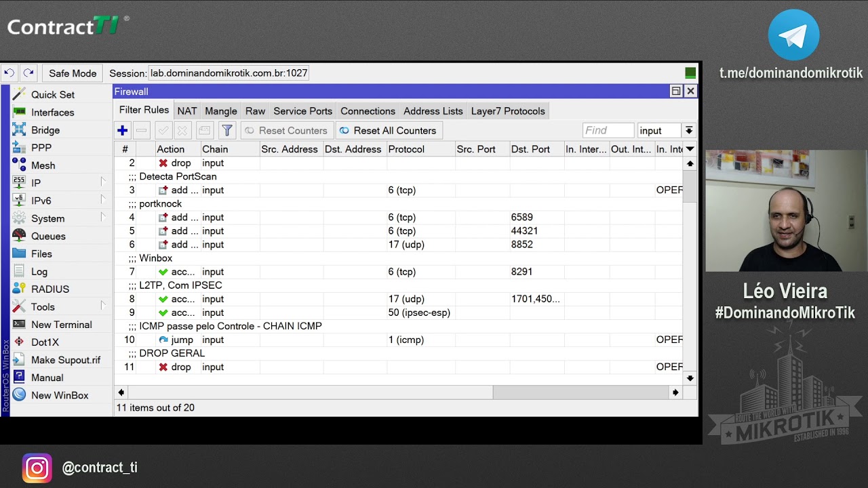Select rule 9 ipsec-esp row

(x=399, y=312)
